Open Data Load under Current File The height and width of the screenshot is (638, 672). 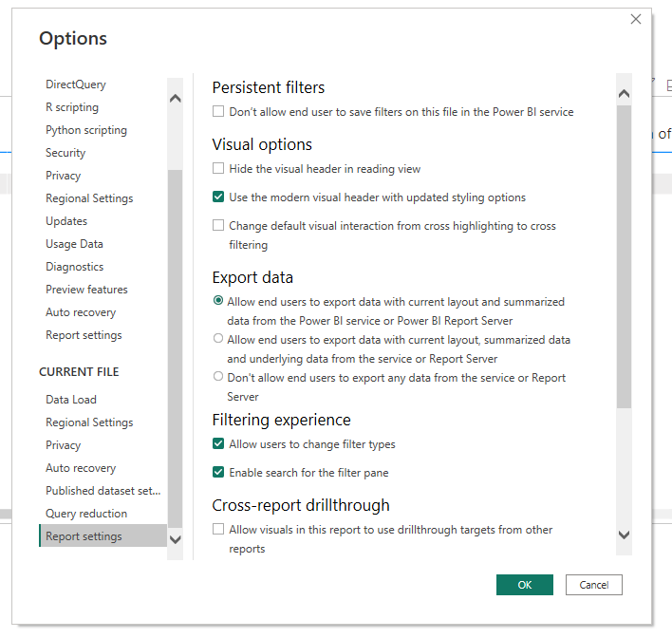(71, 400)
